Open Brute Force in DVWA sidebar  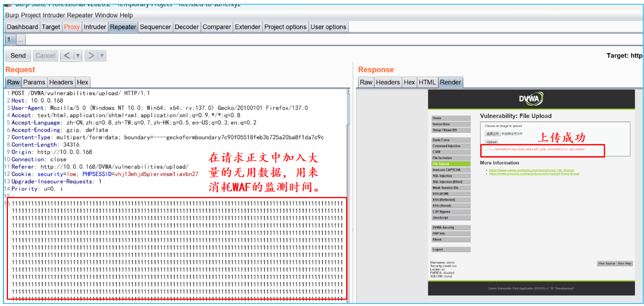(x=451, y=140)
